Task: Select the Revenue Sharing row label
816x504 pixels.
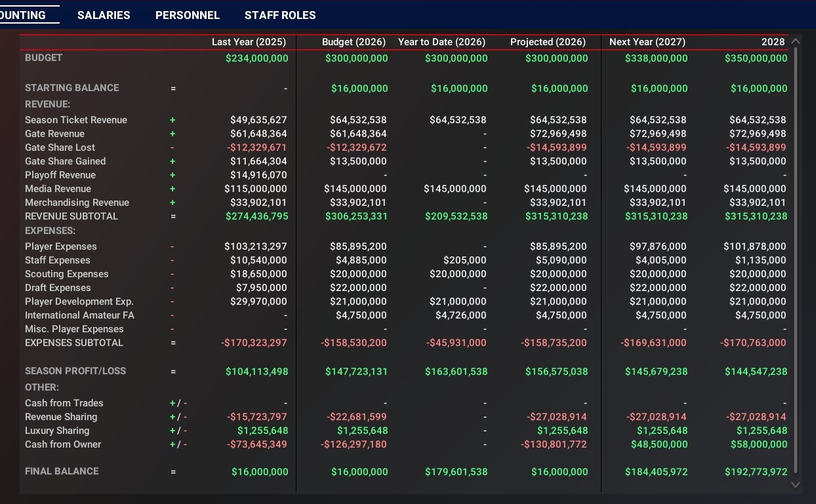Action: 61,417
